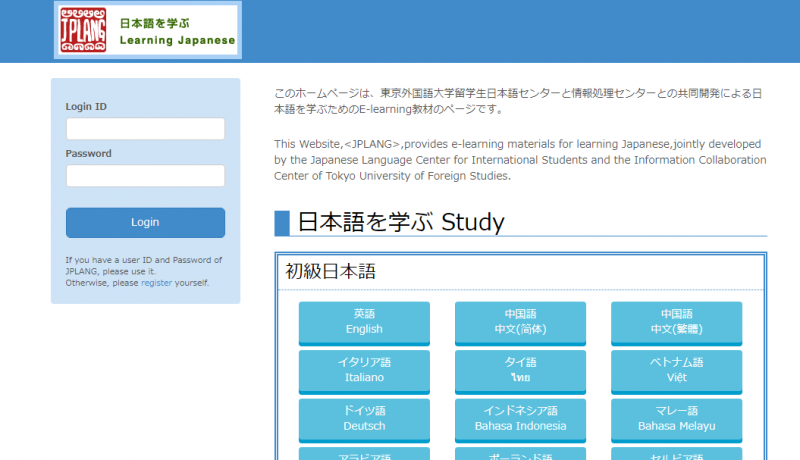Select the 英語 English course button
The width and height of the screenshot is (800, 460).
[x=364, y=321]
